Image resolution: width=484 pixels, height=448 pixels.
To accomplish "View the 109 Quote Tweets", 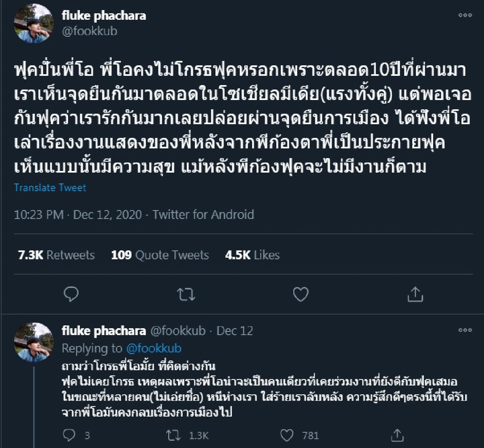I will point(160,255).
